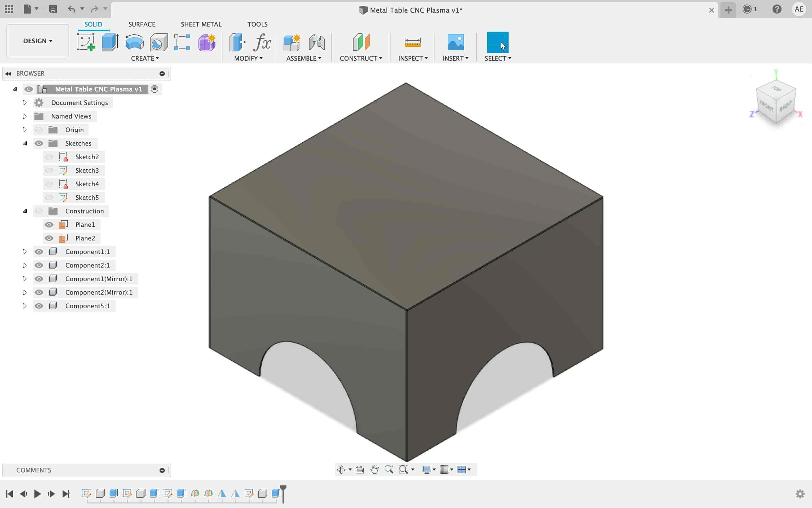
Task: Open Change Parameters fx icon
Action: coord(262,42)
